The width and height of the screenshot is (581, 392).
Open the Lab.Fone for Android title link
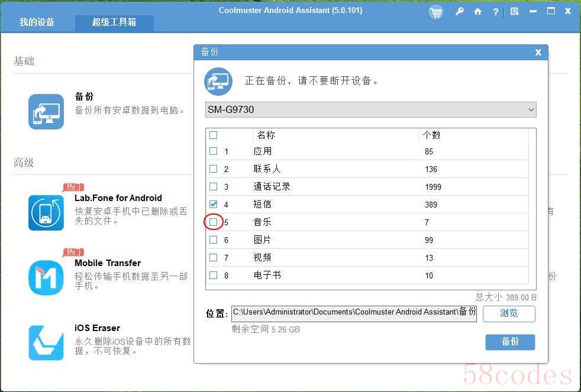point(118,198)
